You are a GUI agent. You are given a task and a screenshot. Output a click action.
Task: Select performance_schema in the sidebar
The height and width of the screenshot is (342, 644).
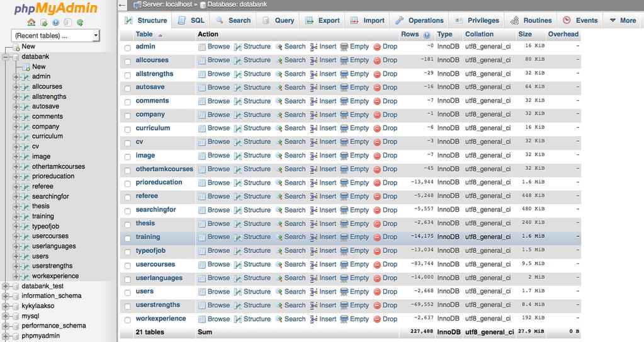[54, 326]
